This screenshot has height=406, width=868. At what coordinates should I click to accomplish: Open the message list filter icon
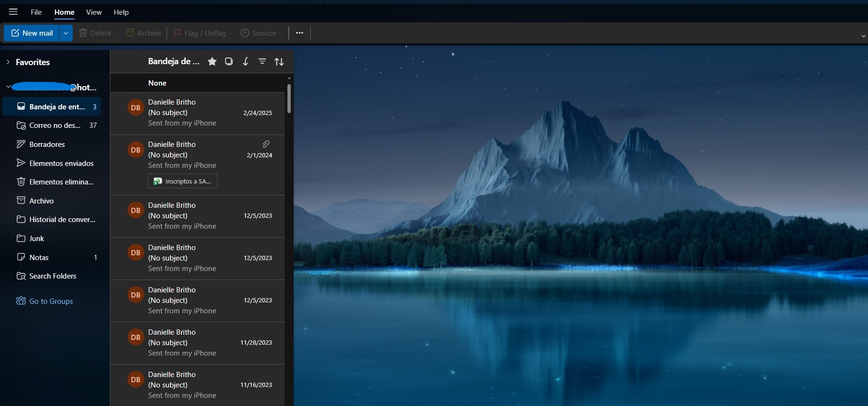click(x=262, y=61)
